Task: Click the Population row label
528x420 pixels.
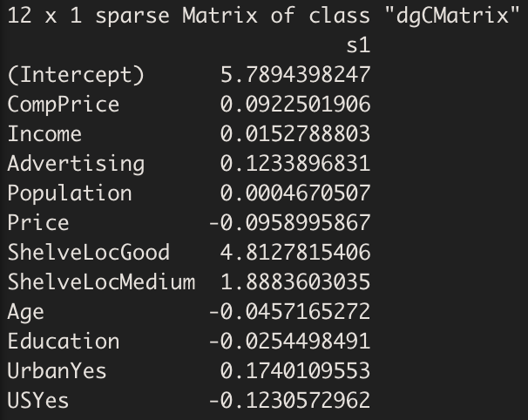Action: point(70,193)
